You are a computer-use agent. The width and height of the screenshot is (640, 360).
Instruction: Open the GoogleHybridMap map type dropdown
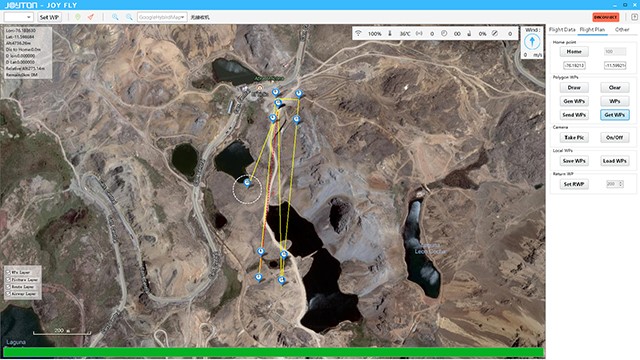click(x=162, y=17)
